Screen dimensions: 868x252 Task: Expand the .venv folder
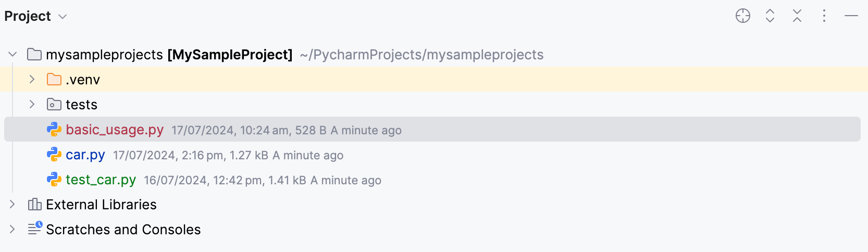[x=32, y=79]
